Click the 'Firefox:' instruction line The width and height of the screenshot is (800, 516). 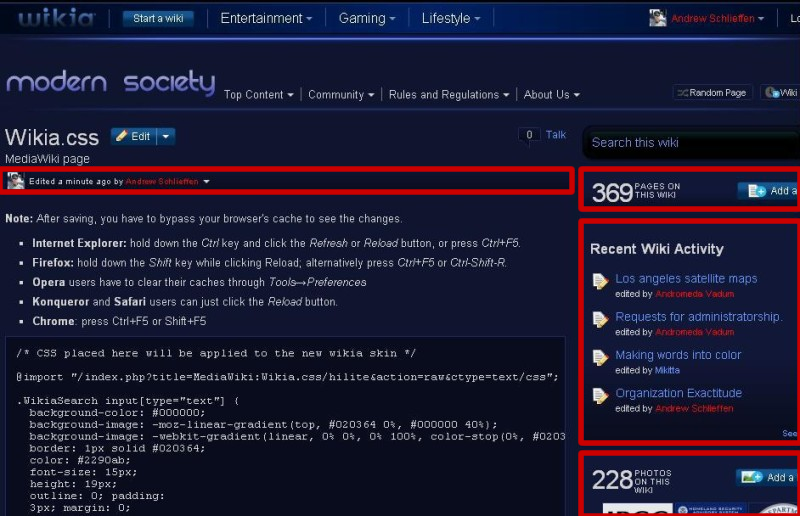click(x=269, y=263)
